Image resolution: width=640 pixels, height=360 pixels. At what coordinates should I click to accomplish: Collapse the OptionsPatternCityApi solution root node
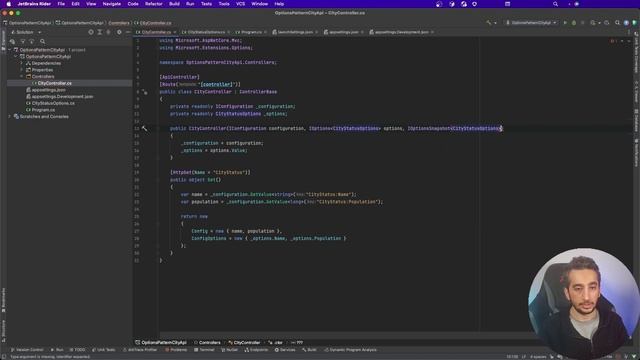click(x=9, y=50)
